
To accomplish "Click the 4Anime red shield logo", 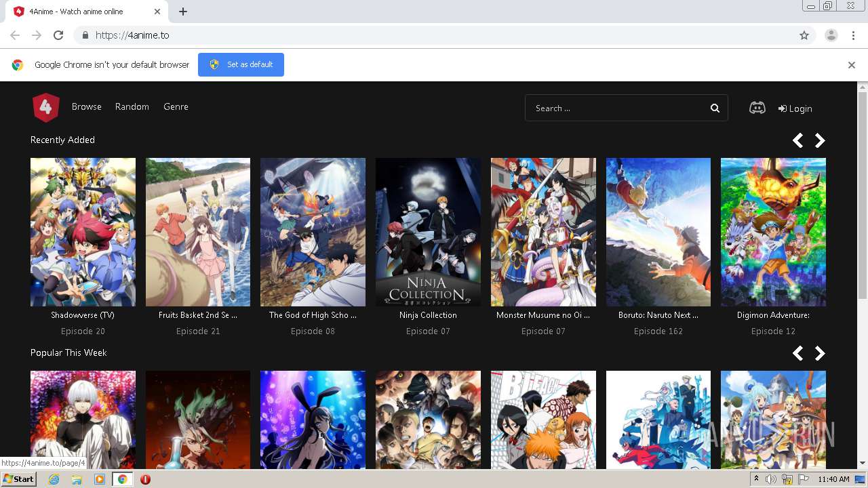I will [46, 107].
